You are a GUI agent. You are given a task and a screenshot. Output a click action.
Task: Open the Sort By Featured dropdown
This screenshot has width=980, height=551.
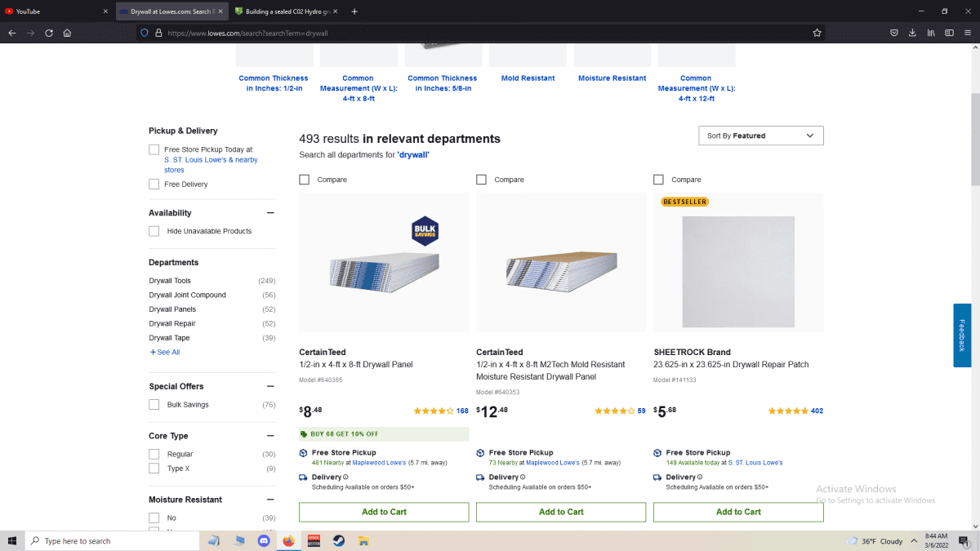click(761, 136)
